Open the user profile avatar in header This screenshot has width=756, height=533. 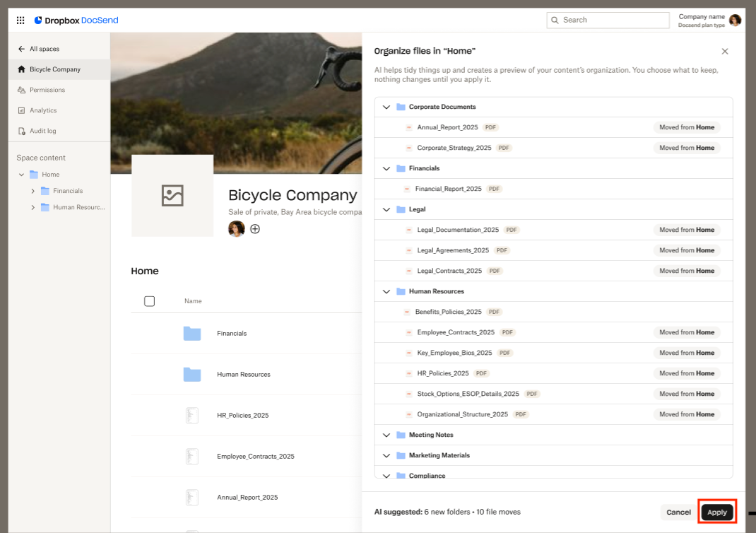[x=735, y=20]
